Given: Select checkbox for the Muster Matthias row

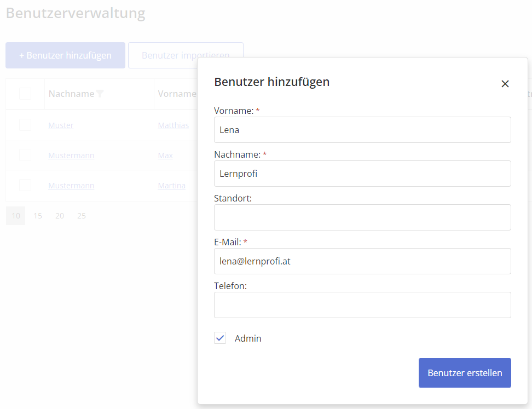Looking at the screenshot, I should (25, 125).
